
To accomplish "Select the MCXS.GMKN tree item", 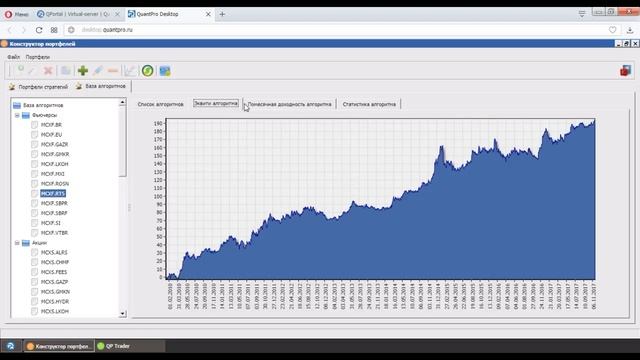I will pos(55,292).
